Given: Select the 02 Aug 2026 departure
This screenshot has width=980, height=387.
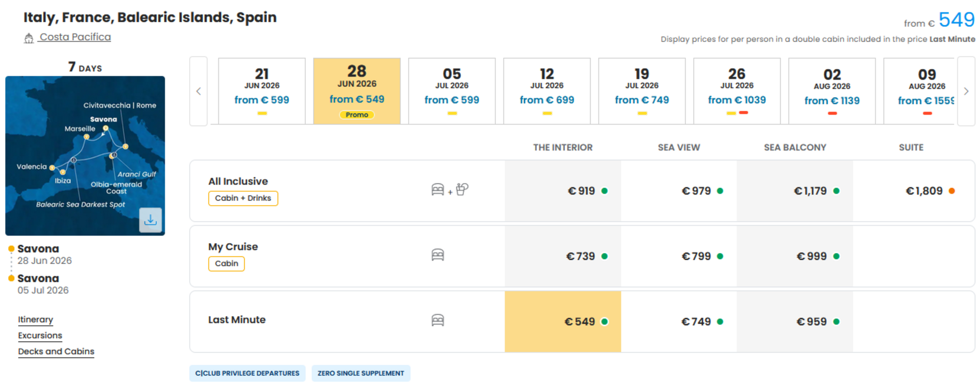Looking at the screenshot, I should coord(832,91).
